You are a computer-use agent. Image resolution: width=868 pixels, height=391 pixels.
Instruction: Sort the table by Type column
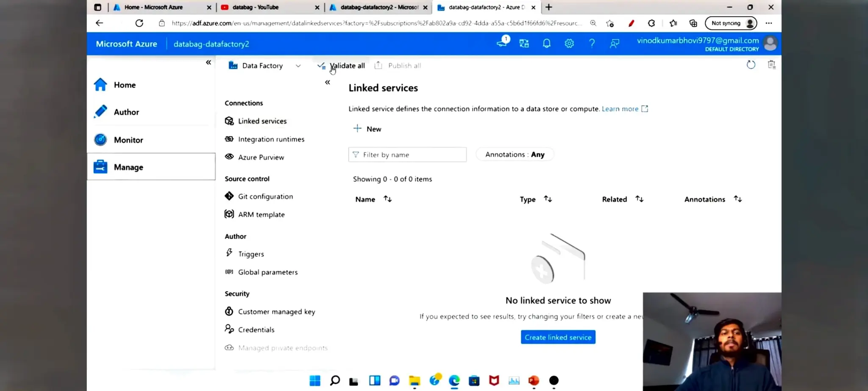pos(536,199)
